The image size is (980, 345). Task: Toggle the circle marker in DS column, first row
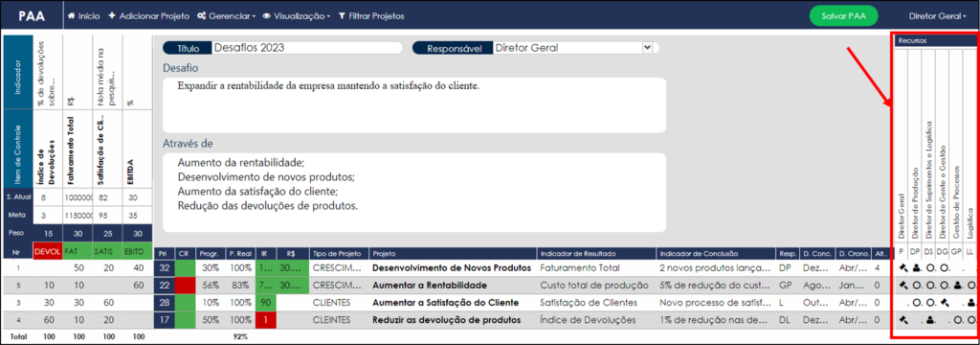pyautogui.click(x=930, y=268)
